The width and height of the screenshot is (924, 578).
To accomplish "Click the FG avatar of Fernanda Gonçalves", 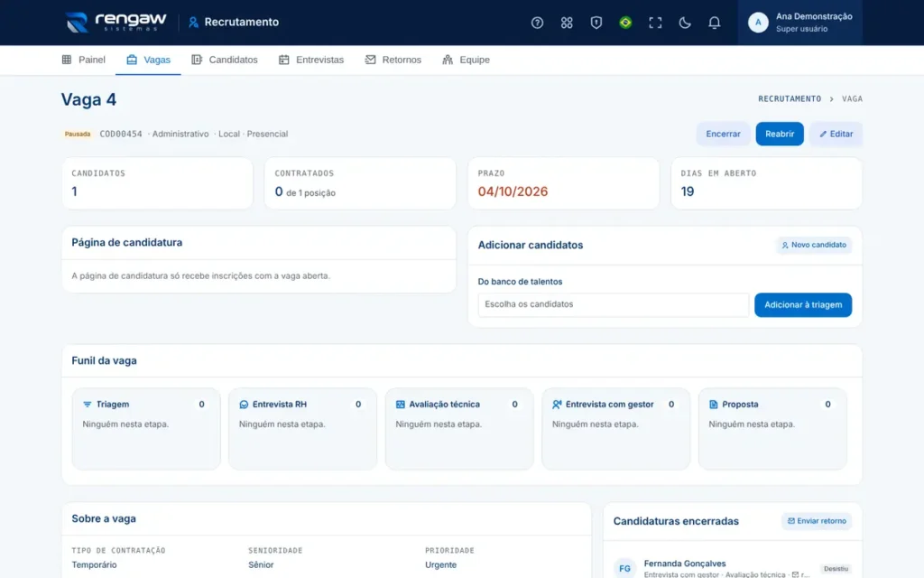I will [624, 569].
